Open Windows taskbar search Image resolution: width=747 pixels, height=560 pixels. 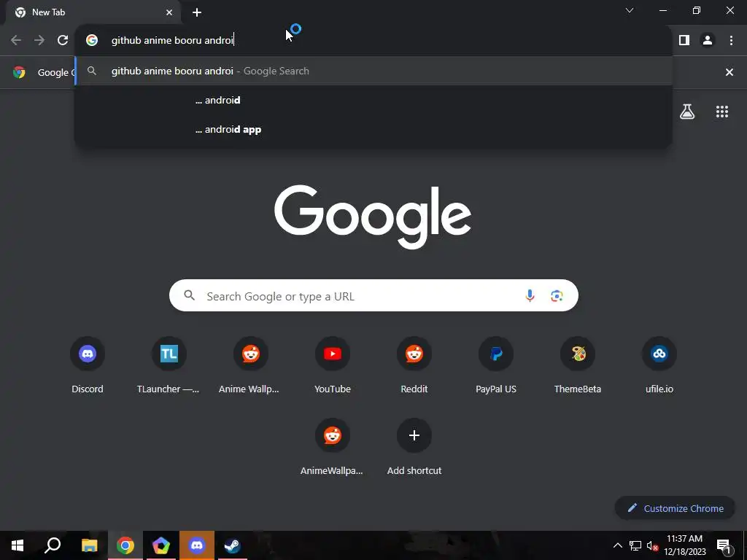click(53, 545)
